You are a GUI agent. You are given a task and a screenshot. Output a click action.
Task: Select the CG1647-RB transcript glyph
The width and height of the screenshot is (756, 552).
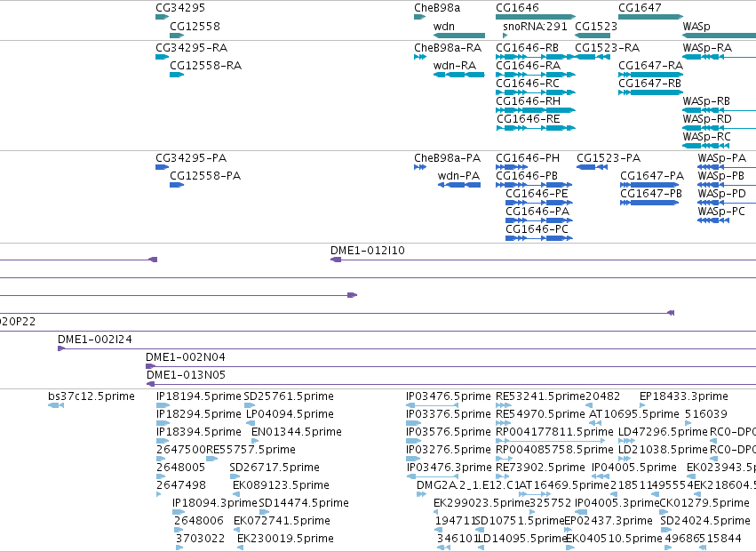tap(651, 92)
